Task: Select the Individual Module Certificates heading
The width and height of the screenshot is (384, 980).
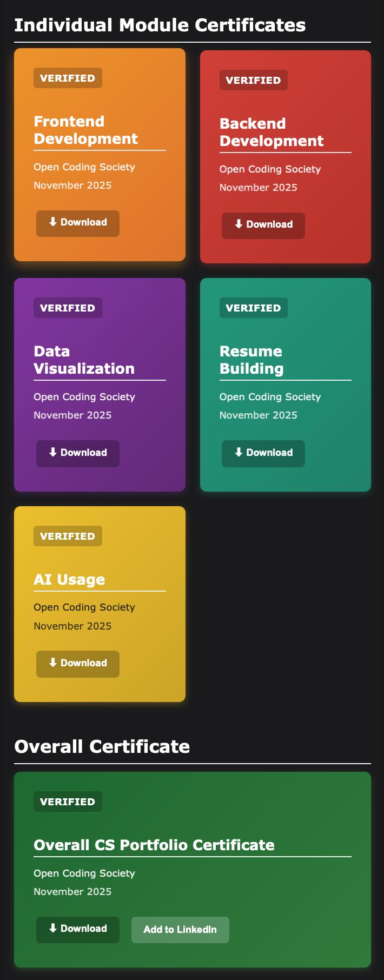Action: click(160, 24)
